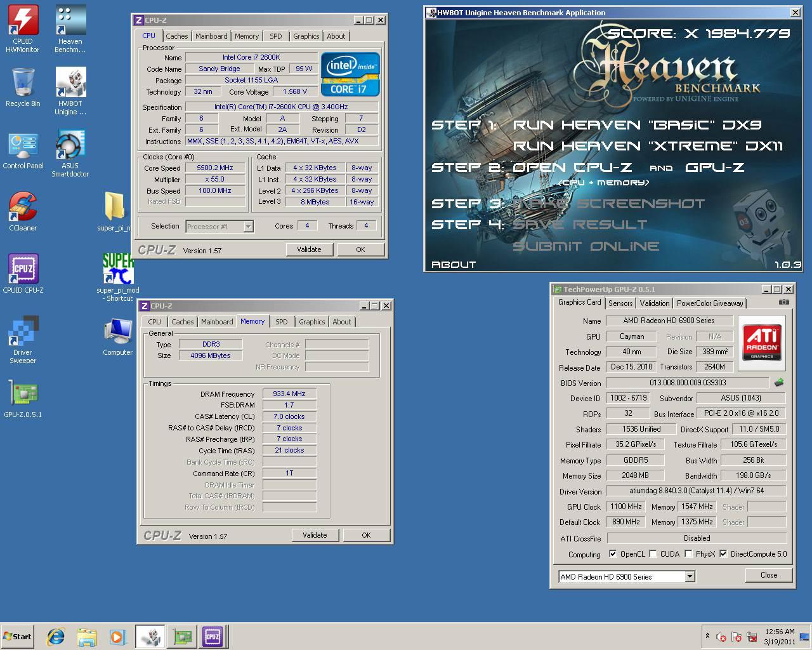
Task: Switch to GPU-Z taskbar button
Action: (x=182, y=636)
